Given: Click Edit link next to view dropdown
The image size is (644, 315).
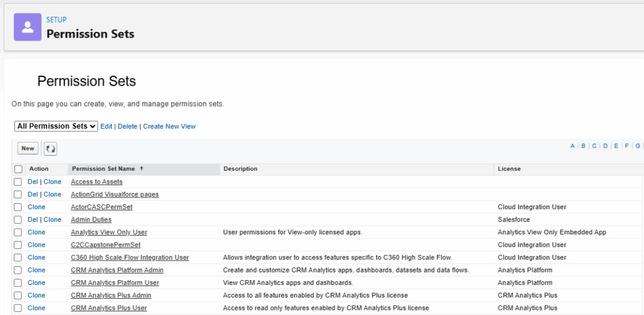Looking at the screenshot, I should 106,126.
